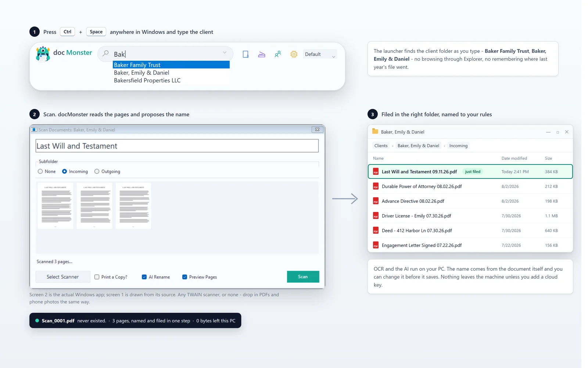Select the None subfolder radio button
The image size is (588, 368).
coord(40,171)
